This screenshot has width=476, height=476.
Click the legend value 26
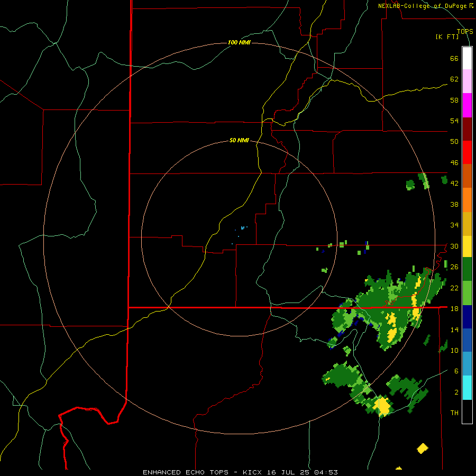454,267
